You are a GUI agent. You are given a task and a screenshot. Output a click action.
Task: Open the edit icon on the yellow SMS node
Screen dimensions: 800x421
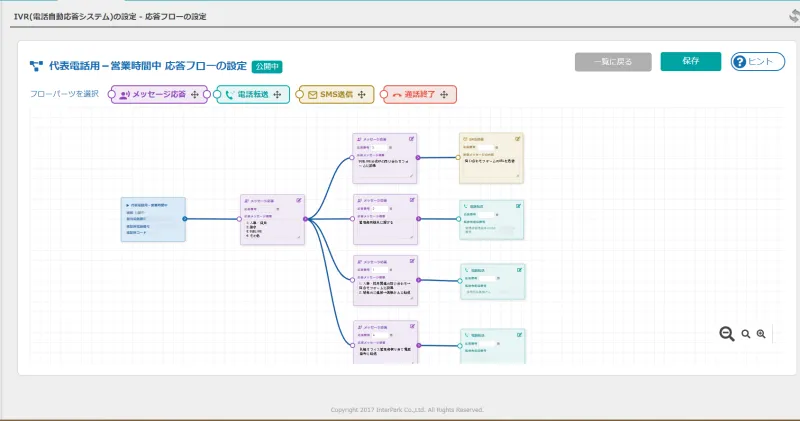[x=517, y=139]
